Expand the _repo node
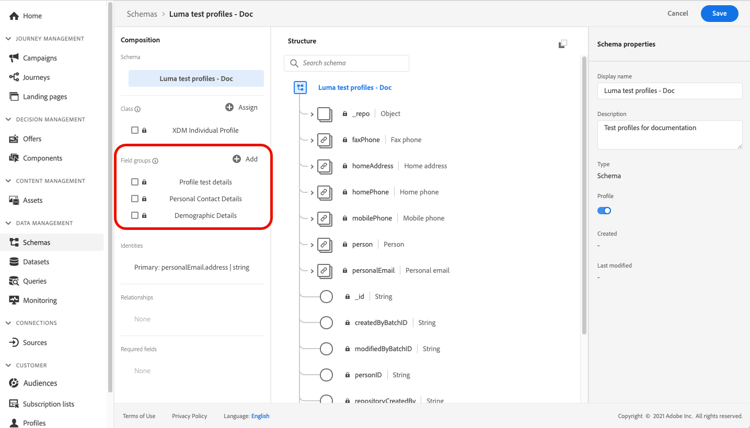The width and height of the screenshot is (750, 428). (x=312, y=114)
